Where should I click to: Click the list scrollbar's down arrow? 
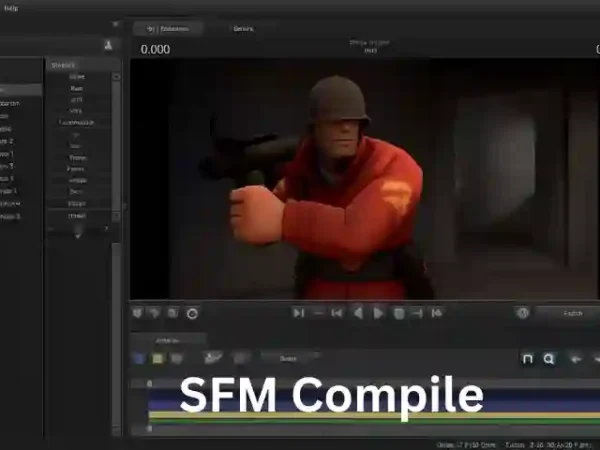pos(116,217)
